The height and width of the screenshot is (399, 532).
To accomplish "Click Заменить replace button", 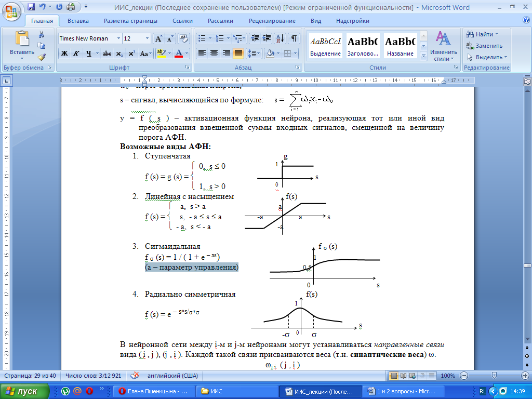I will 484,46.
